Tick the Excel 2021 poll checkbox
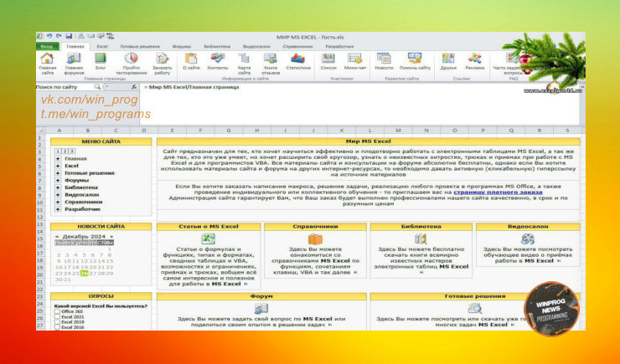 (57, 316)
